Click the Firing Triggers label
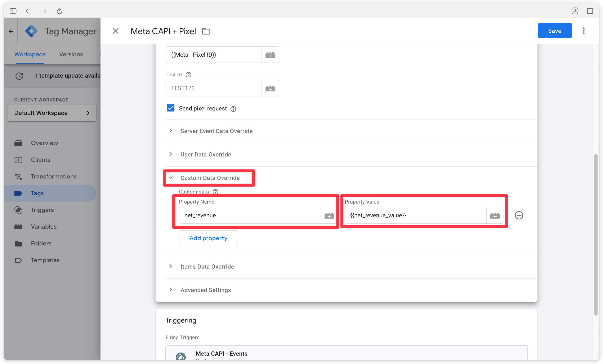This screenshot has height=364, width=603. pos(182,338)
